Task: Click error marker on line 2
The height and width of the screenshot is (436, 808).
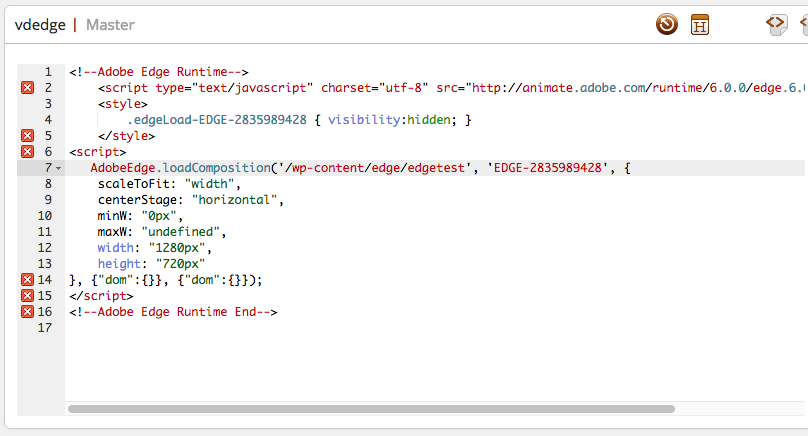Action: click(x=27, y=88)
